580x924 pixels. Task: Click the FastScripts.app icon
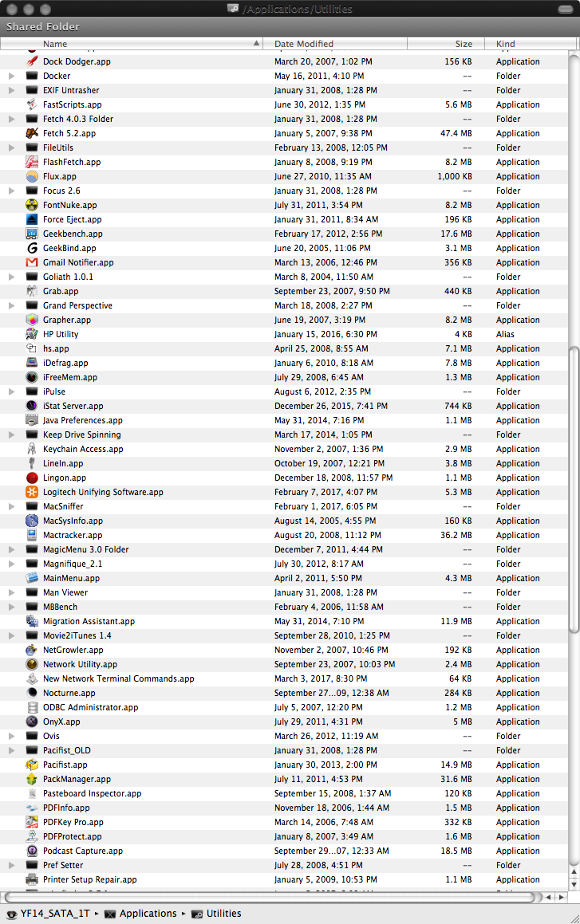(33, 104)
